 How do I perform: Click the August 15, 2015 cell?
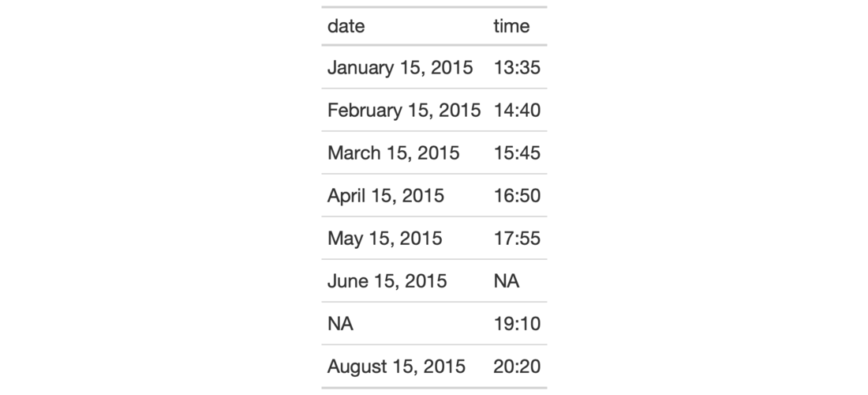(x=396, y=367)
